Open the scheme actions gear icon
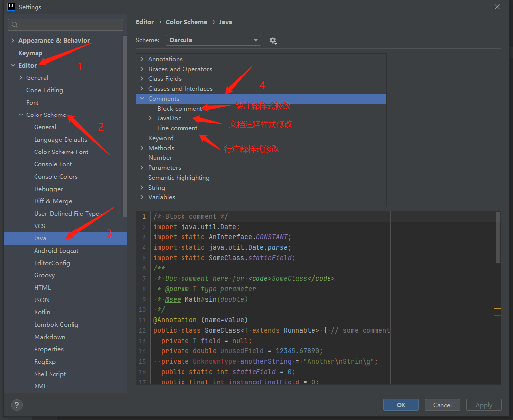The height and width of the screenshot is (420, 513). (273, 40)
